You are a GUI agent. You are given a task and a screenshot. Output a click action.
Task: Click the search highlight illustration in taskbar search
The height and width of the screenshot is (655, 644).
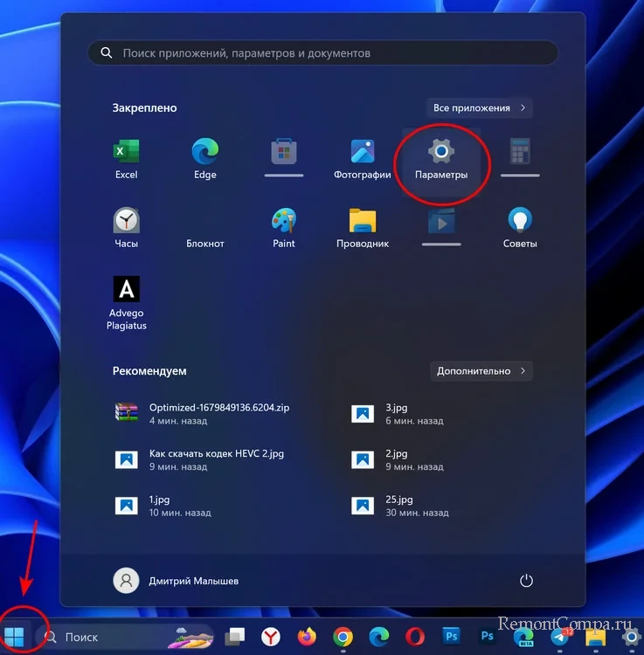tap(191, 638)
